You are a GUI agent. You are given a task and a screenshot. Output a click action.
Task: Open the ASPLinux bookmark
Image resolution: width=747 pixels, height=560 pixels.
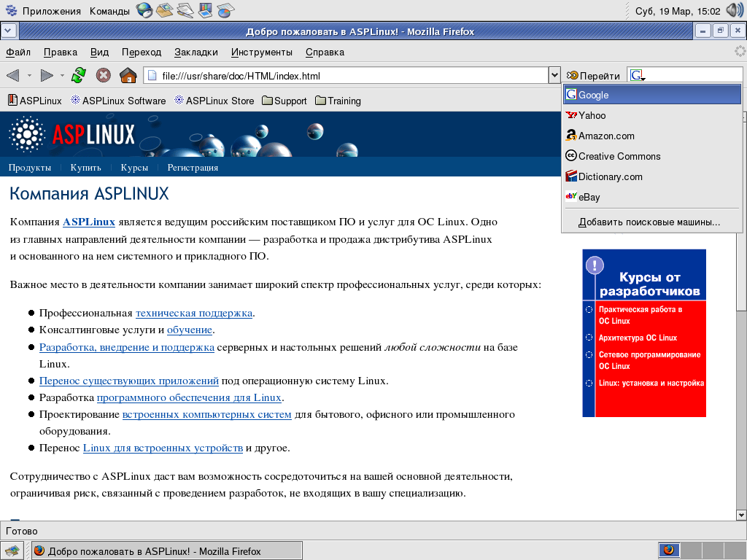(35, 101)
